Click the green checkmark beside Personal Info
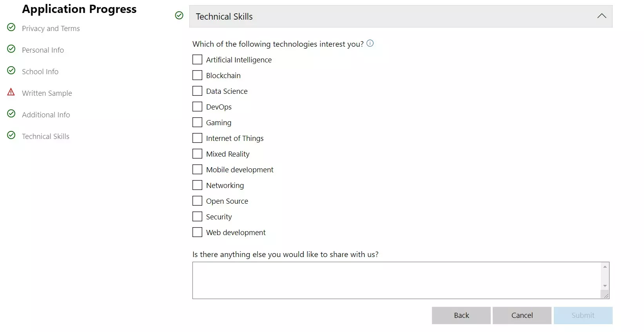This screenshot has height=332, width=644. 11,49
